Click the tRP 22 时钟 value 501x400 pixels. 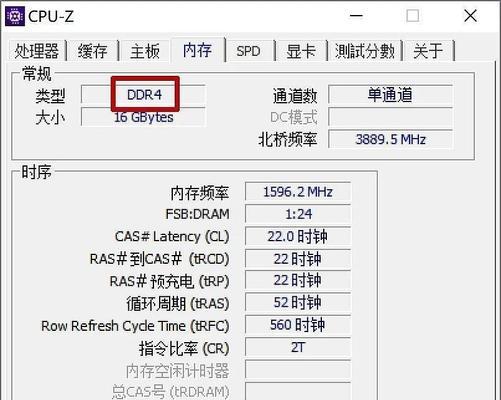pyautogui.click(x=298, y=280)
